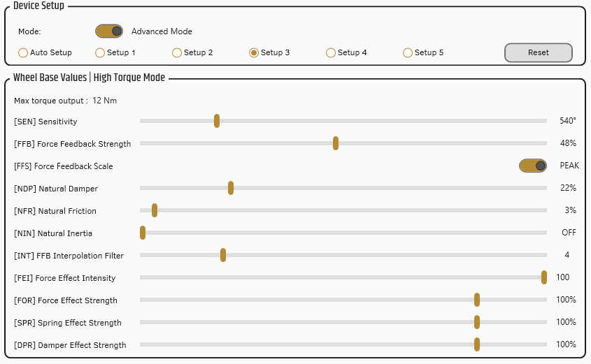
Task: Click the Reset button
Action: pyautogui.click(x=539, y=52)
